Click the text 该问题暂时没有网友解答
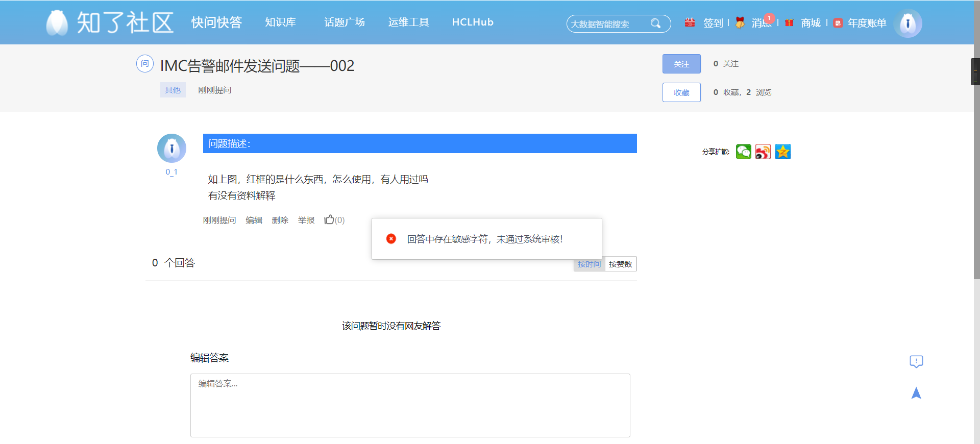 (391, 326)
